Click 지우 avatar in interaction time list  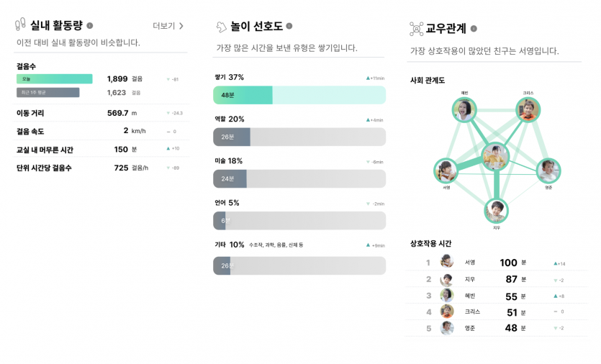coord(446,280)
